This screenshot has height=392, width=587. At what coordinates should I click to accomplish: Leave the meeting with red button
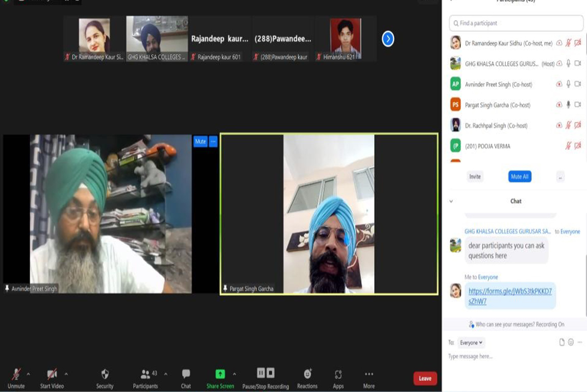[x=425, y=378]
